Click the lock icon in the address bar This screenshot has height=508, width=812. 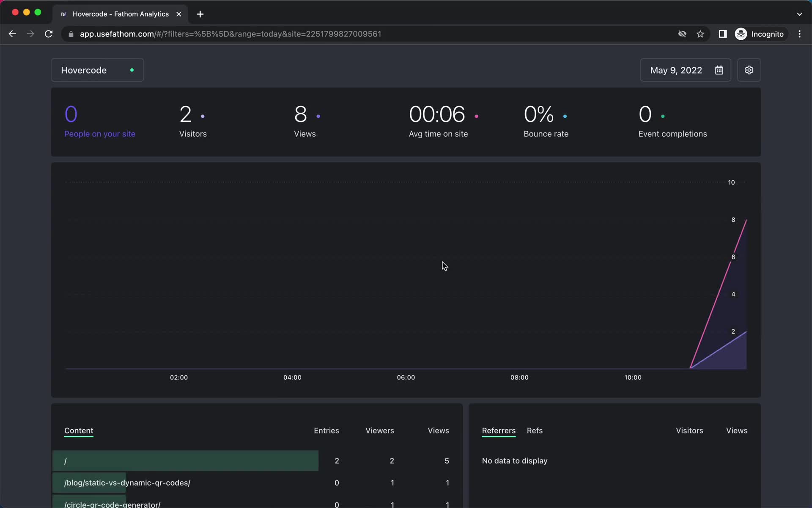(x=71, y=34)
